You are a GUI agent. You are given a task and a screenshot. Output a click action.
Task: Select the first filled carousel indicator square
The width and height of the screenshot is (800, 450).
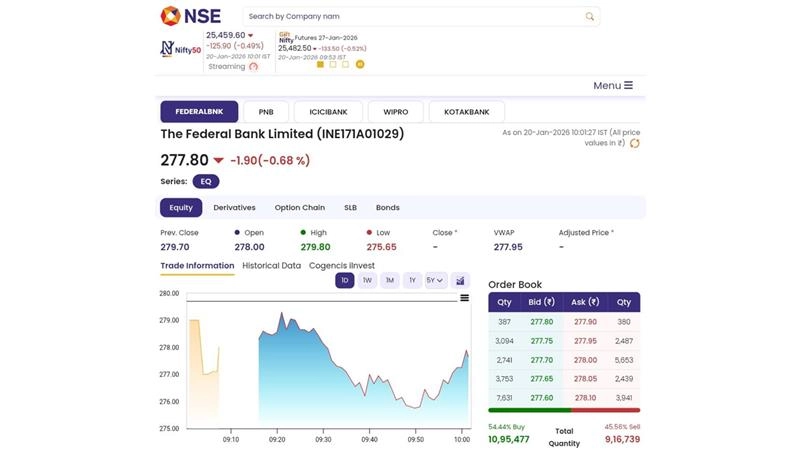320,64
